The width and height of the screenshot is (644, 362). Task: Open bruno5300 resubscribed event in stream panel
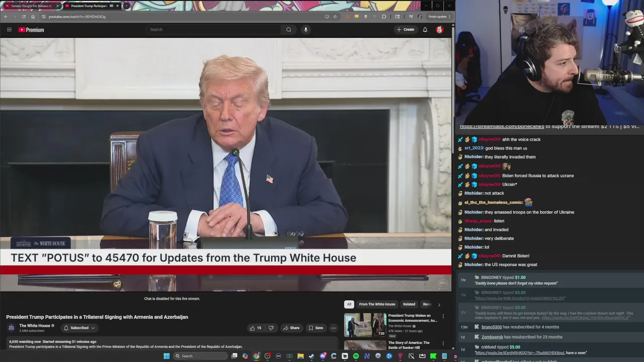[551, 327]
